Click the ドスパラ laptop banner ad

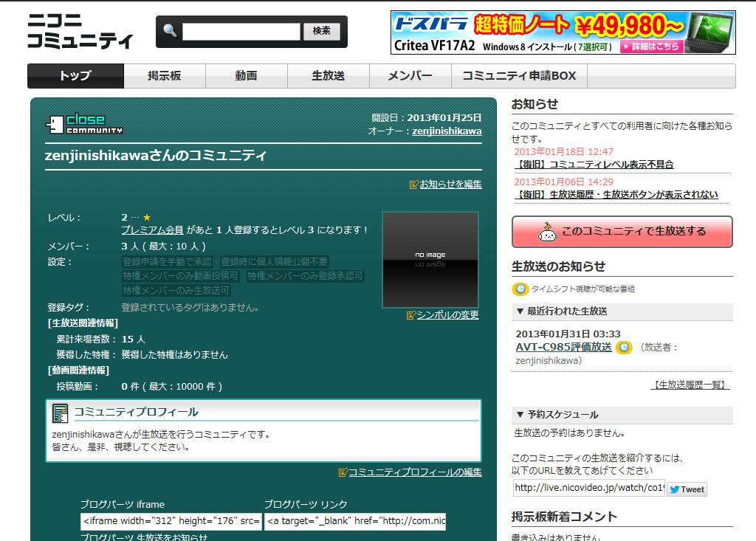point(563,32)
